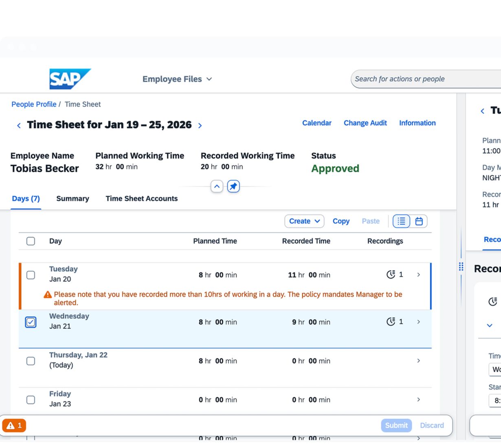This screenshot has height=448, width=501.
Task: Go to previous week arrow
Action: click(19, 125)
